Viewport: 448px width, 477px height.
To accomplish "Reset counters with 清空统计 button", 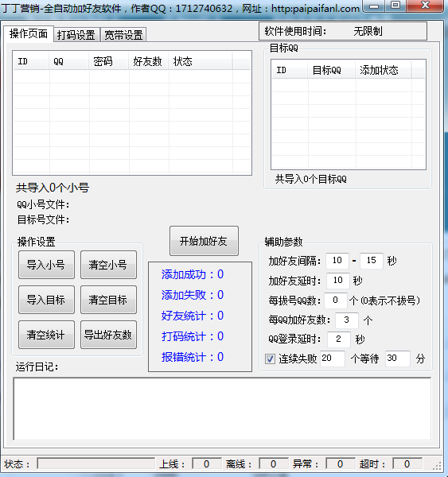I will tap(46, 335).
